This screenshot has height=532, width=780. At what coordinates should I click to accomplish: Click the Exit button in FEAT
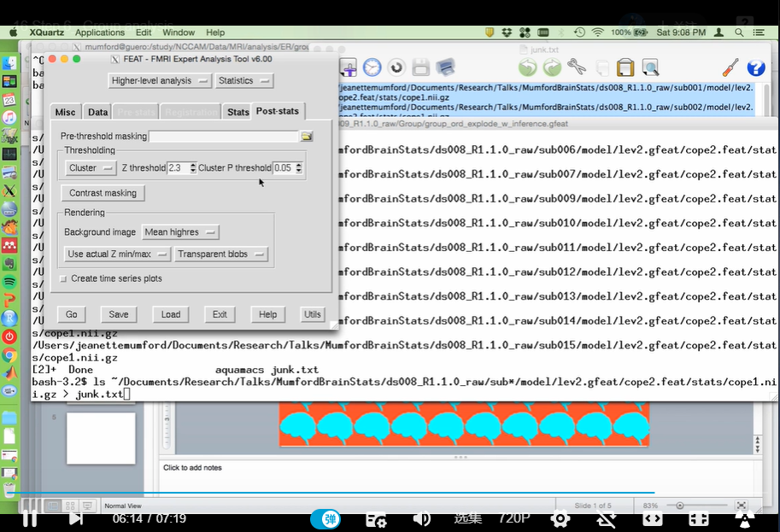tap(220, 314)
